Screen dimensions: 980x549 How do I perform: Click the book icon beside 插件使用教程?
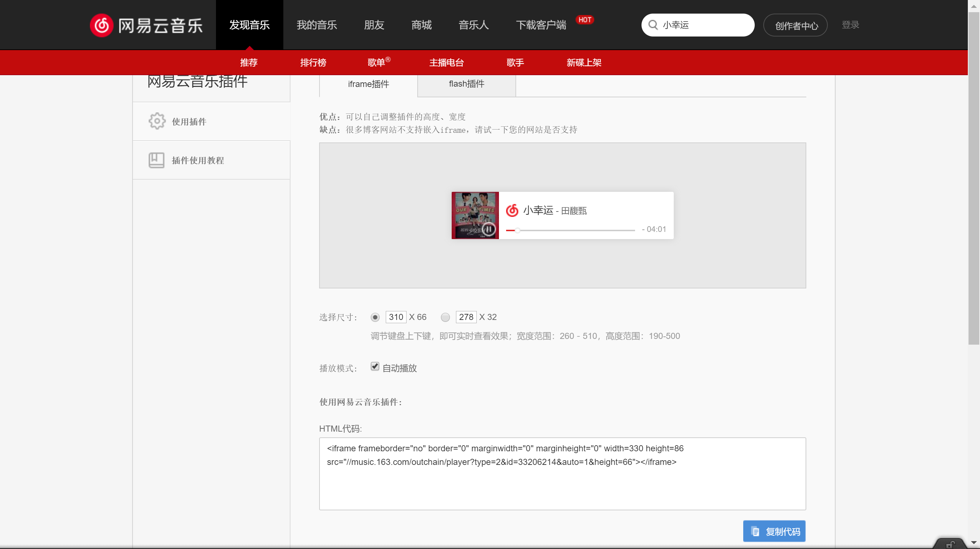157,160
